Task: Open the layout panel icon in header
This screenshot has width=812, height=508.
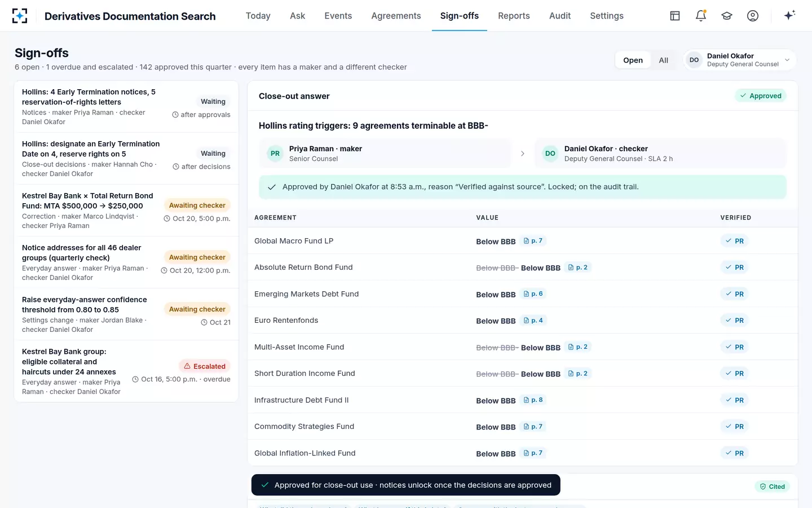Action: tap(675, 16)
